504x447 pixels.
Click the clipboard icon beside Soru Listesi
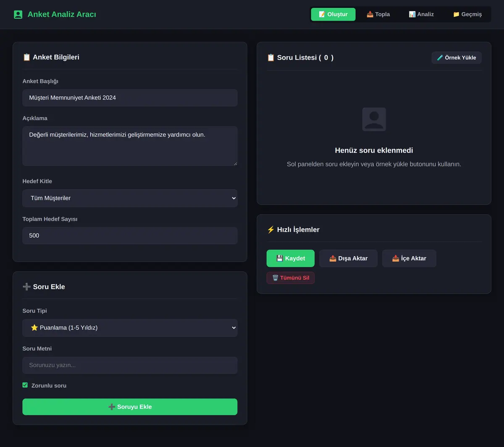[x=271, y=58]
